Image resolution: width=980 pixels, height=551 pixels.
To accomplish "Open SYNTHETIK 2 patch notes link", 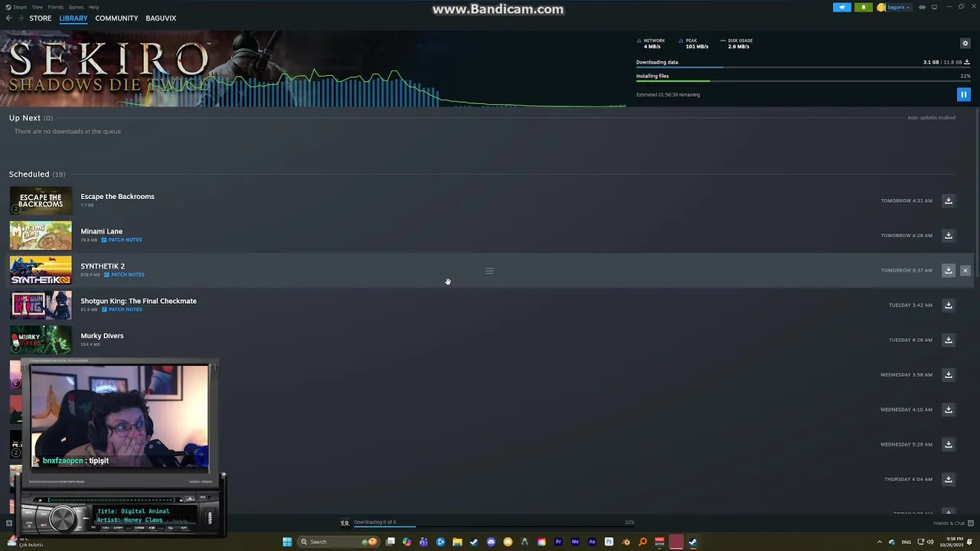I will [x=124, y=275].
